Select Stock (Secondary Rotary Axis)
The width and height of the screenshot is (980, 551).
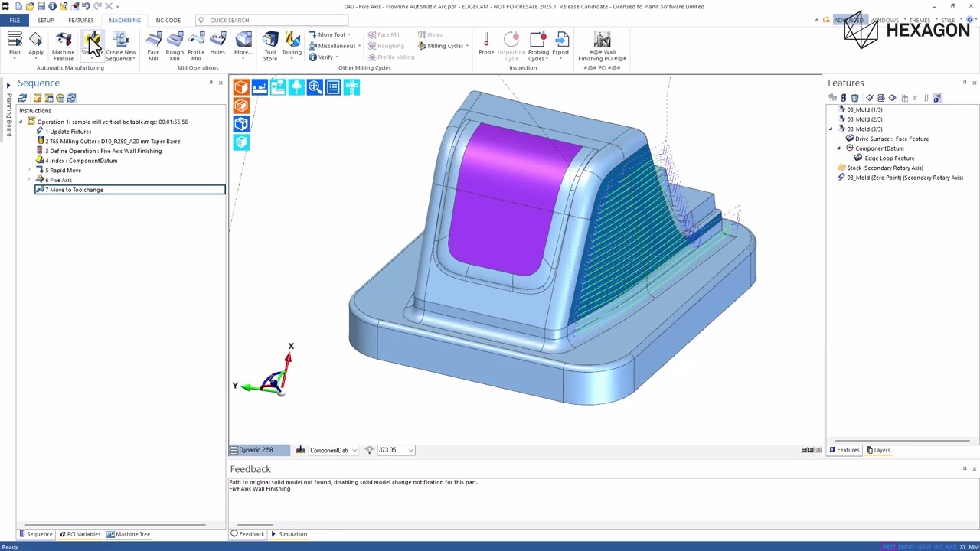pos(880,168)
